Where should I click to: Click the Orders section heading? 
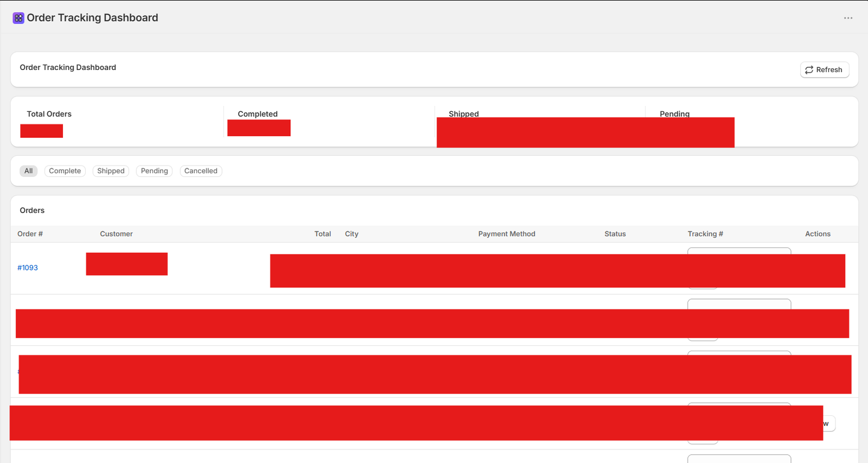coord(32,210)
